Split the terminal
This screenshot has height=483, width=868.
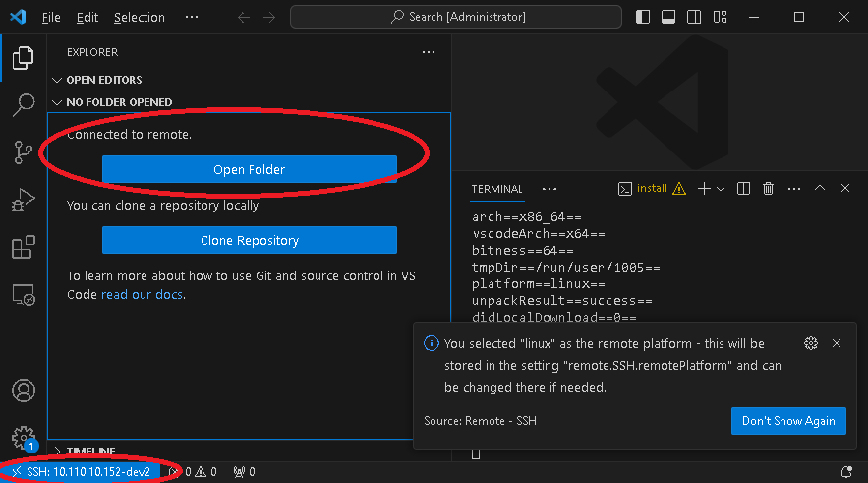click(x=743, y=189)
